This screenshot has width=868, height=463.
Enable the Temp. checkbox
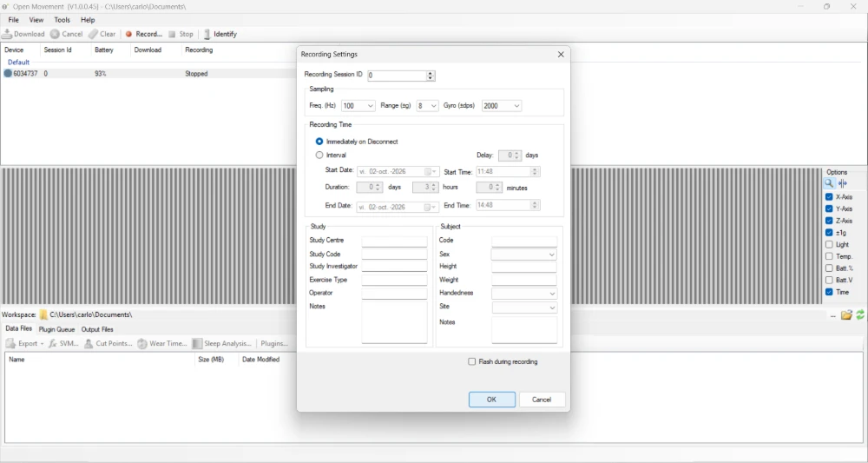829,256
